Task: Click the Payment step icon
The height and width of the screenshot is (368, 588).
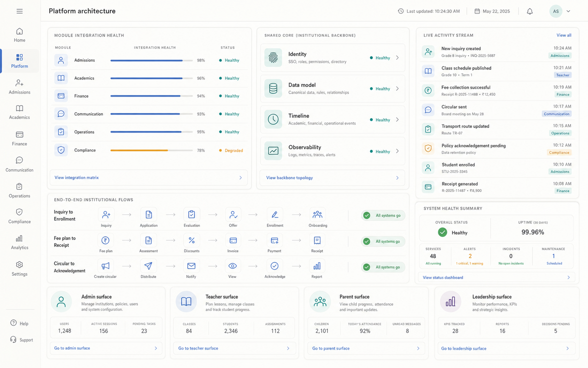Action: point(274,241)
